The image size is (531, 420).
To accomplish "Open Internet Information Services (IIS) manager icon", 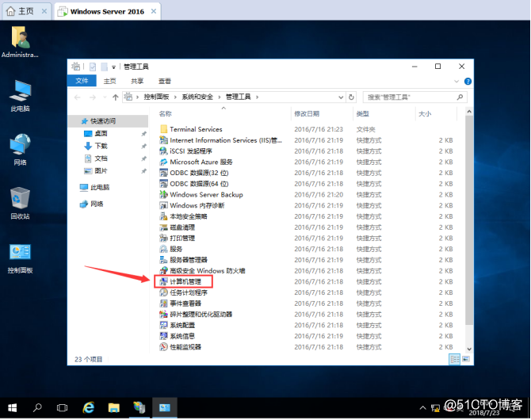I will (163, 140).
